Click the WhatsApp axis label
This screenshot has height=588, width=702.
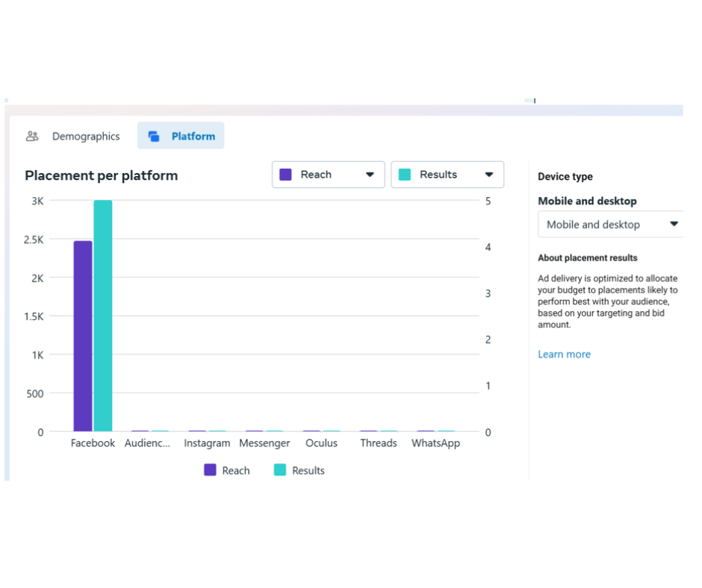point(435,443)
